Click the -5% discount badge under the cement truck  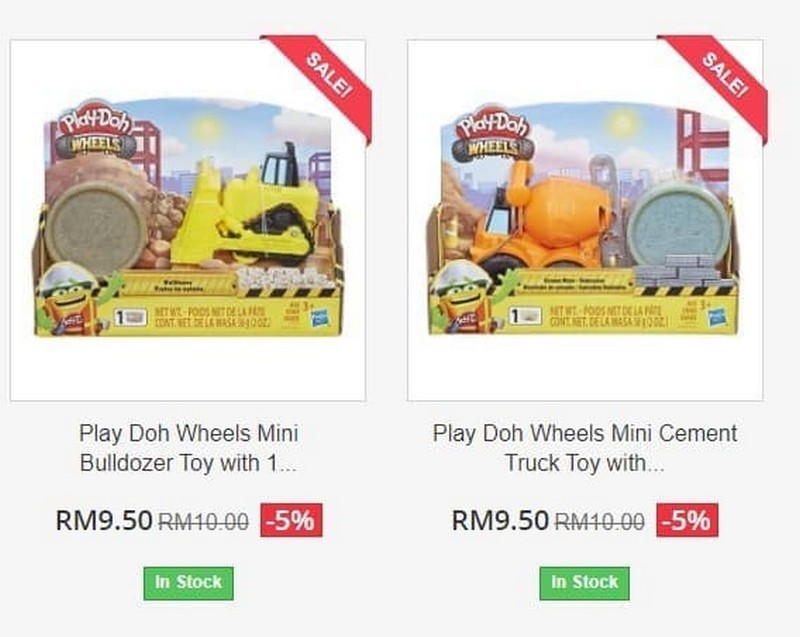point(687,520)
